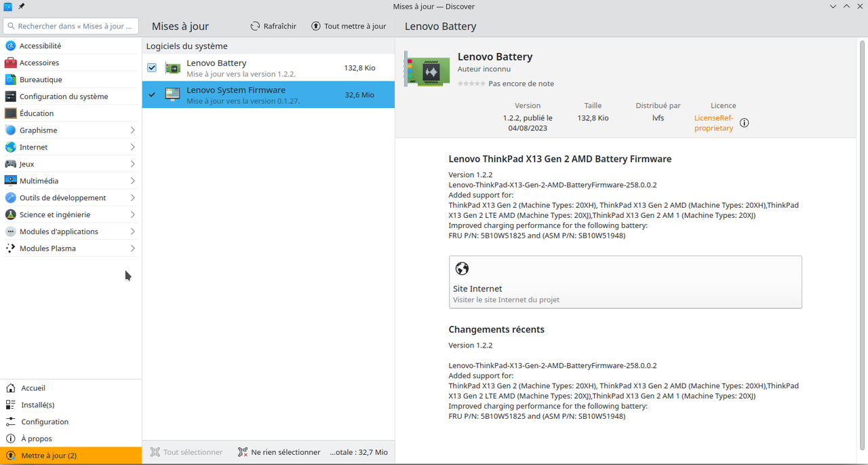Expand the Modules d'applications arrow
The height and width of the screenshot is (465, 868).
coord(132,231)
